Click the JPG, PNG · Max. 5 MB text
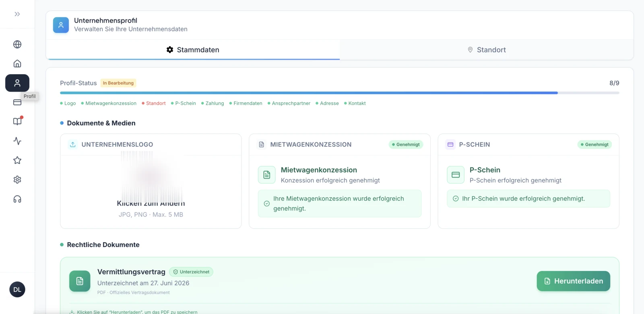Viewport: 644px width, 314px height. click(151, 214)
